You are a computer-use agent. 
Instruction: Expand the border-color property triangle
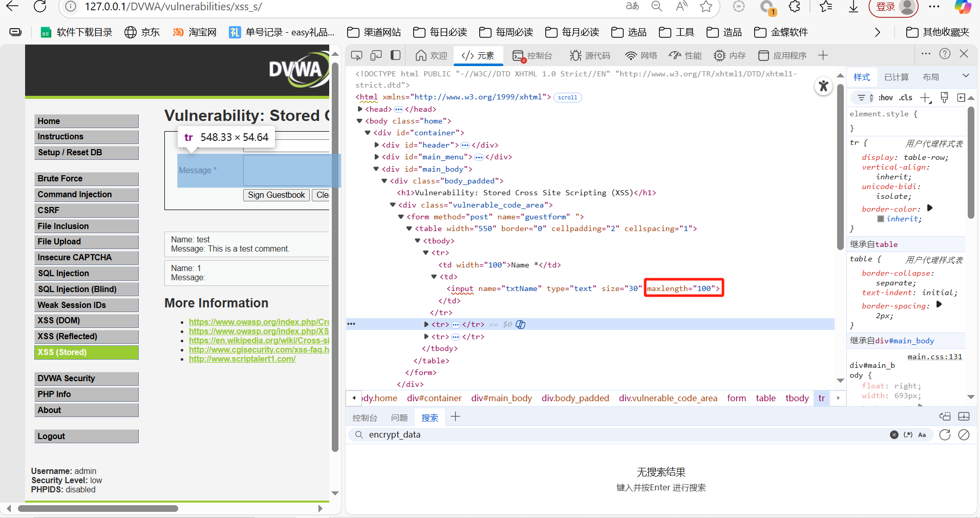930,208
